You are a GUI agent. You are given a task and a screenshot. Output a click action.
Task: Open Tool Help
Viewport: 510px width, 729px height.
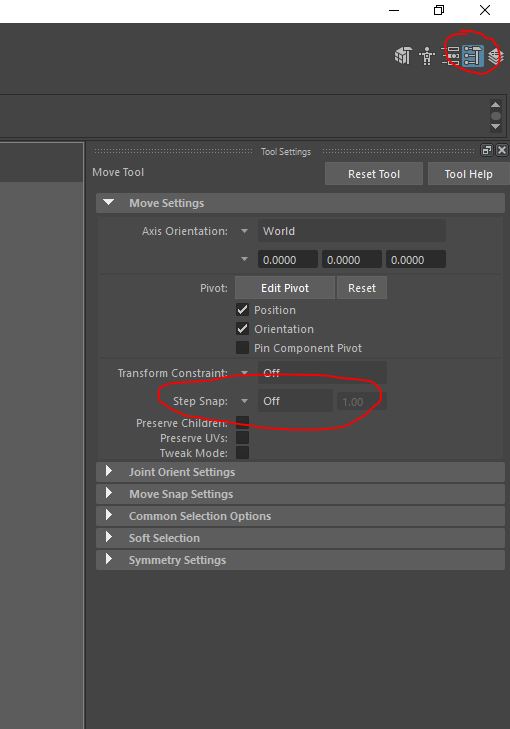[468, 174]
